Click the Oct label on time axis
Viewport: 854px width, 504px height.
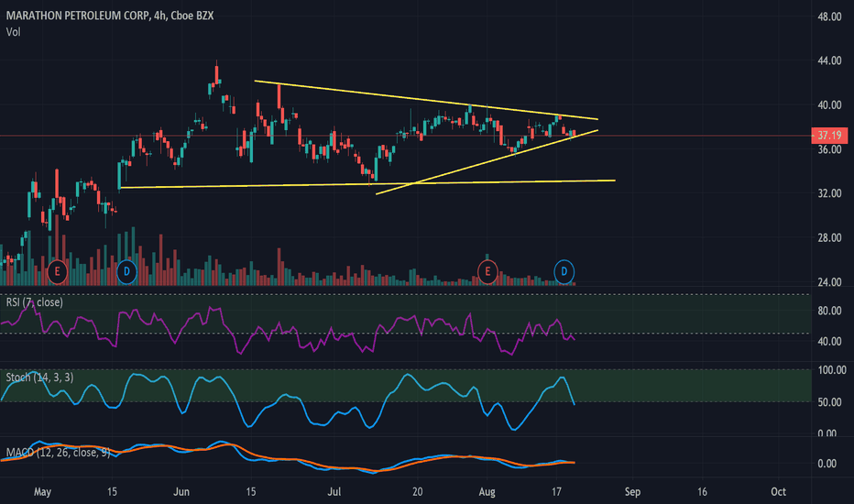click(x=778, y=491)
